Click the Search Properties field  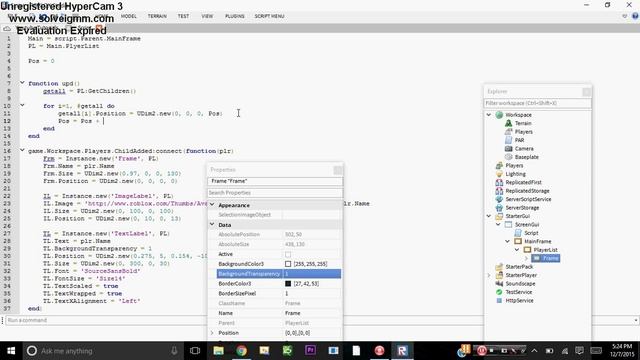click(275, 193)
